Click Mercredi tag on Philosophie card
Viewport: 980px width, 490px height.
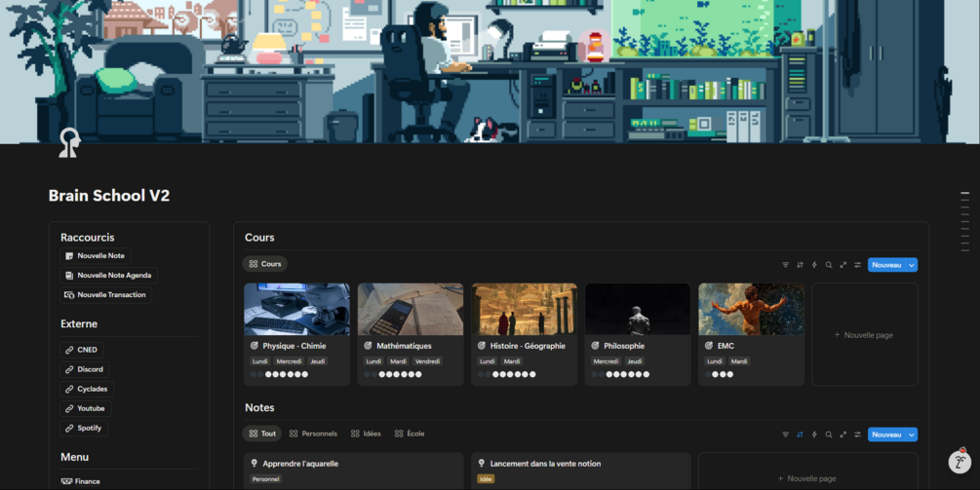pos(606,360)
